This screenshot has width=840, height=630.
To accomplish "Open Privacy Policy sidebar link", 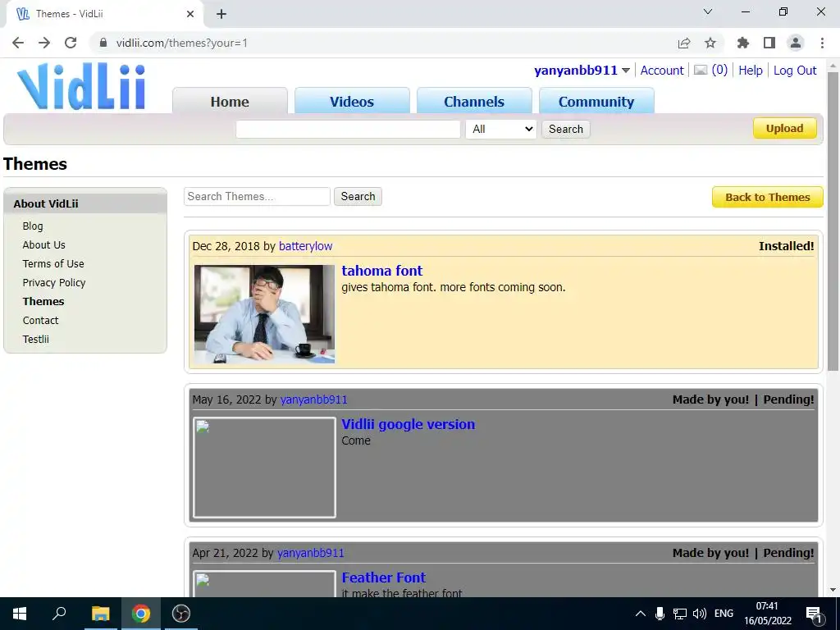I will coord(54,282).
